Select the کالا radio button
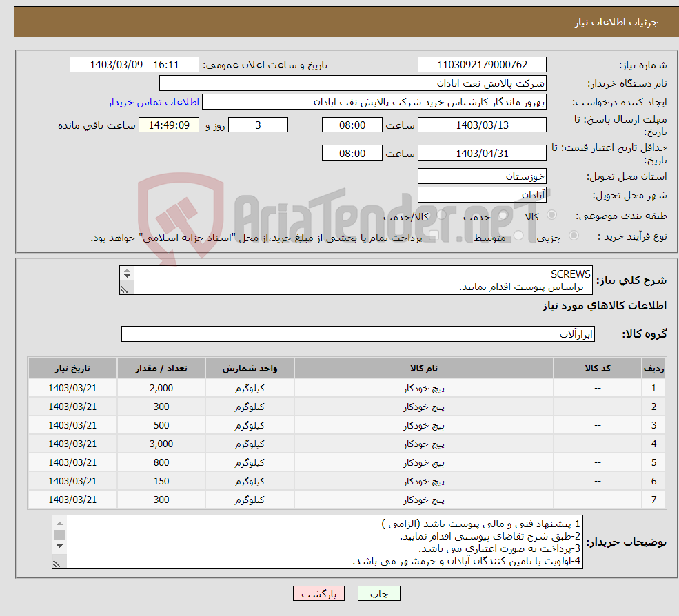Image resolution: width=679 pixels, height=616 pixels. (551, 214)
